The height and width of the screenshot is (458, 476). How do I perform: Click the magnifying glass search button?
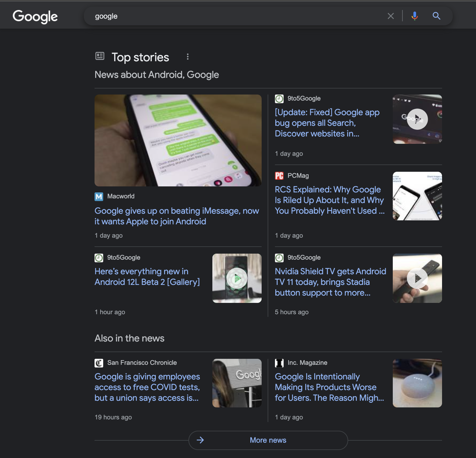coord(436,16)
